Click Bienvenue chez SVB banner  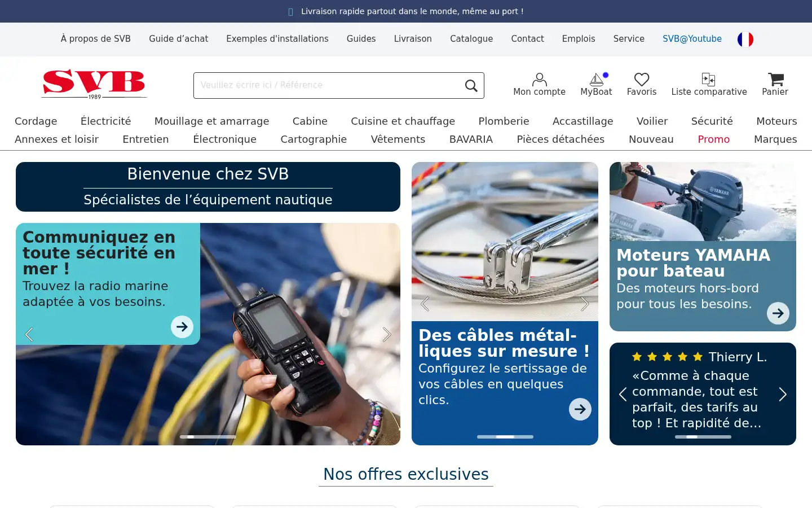208,187
